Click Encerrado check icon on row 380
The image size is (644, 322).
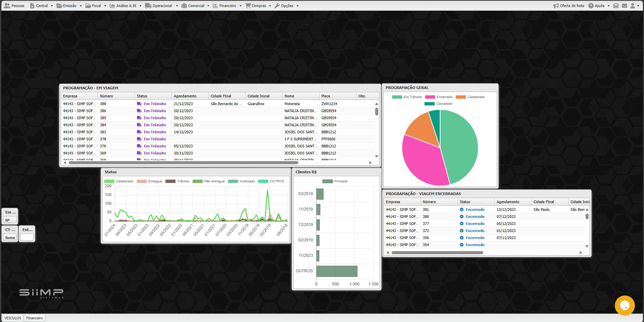point(461,217)
